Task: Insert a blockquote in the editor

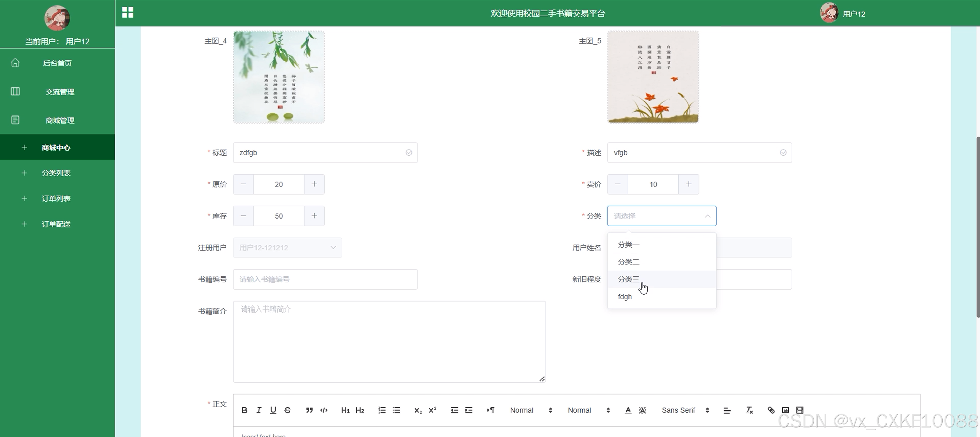Action: coord(309,410)
